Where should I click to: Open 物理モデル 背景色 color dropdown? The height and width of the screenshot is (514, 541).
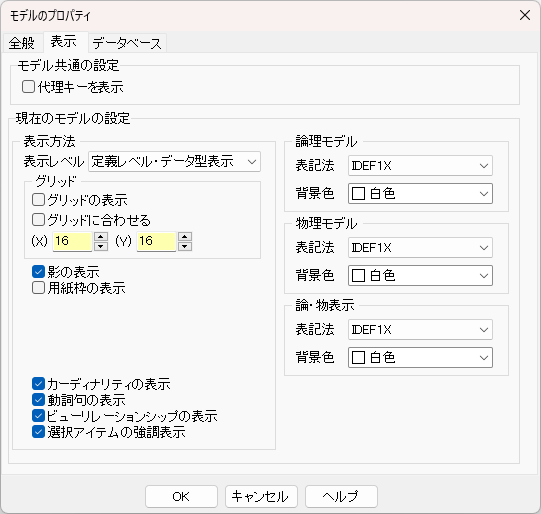pos(420,276)
